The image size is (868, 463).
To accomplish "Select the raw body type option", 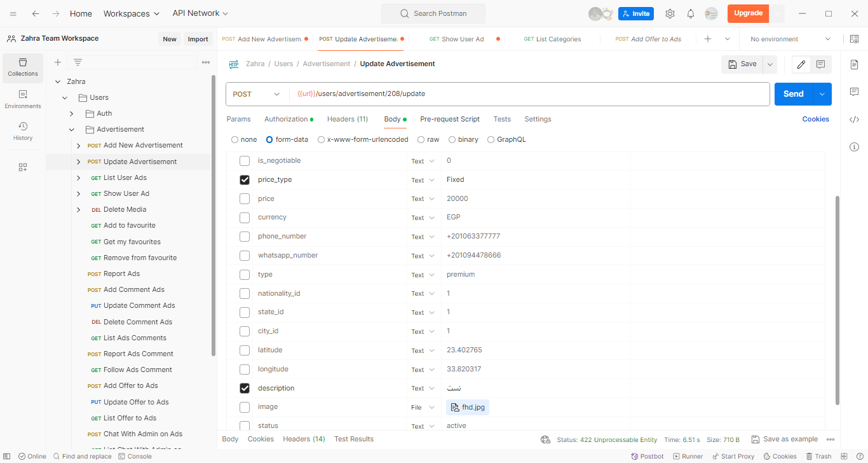I will tap(421, 139).
